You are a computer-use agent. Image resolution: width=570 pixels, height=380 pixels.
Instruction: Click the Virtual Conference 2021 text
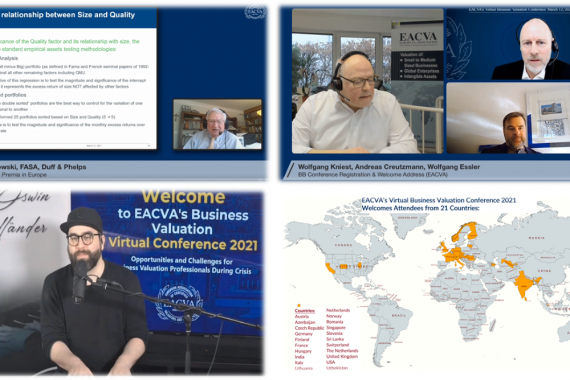tap(183, 243)
